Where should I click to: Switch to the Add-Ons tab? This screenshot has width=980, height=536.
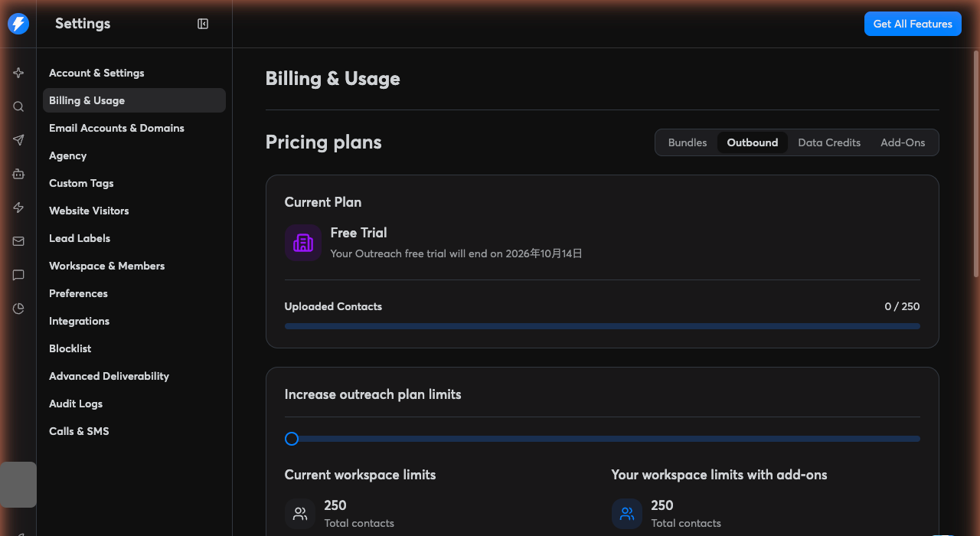[903, 142]
